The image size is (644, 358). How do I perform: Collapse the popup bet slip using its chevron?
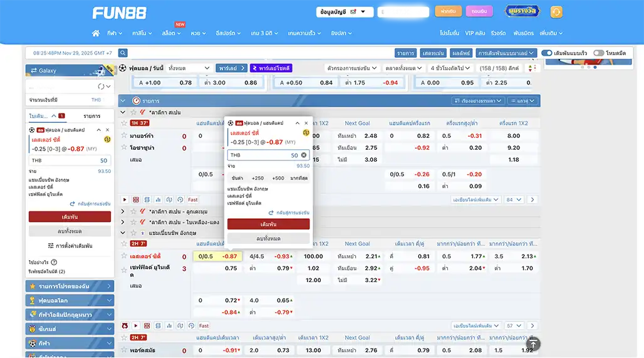point(298,124)
